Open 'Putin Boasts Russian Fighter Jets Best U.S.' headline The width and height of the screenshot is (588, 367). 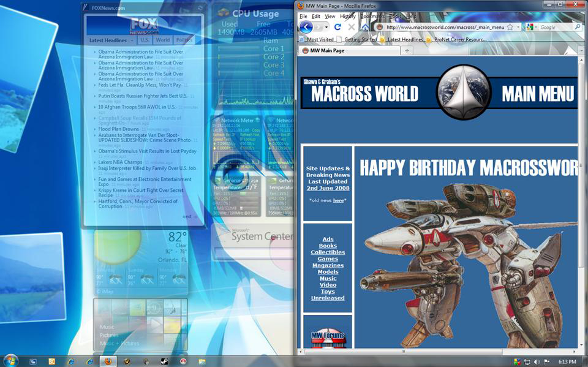pos(143,96)
